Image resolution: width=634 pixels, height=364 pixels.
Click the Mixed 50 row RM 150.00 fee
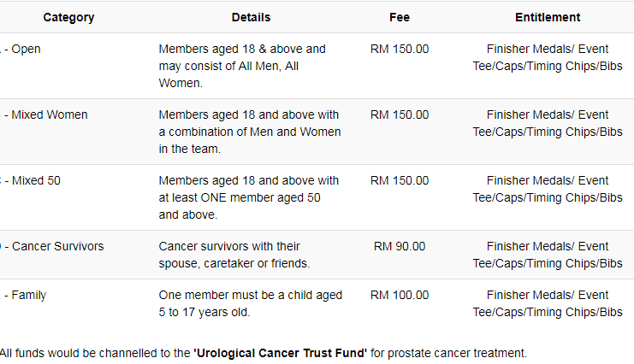tap(400, 180)
